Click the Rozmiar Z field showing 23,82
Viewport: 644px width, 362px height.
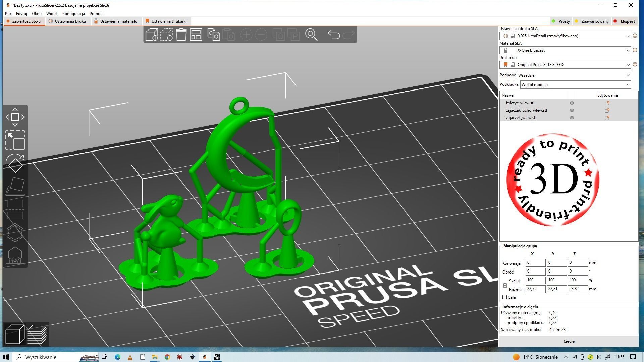[x=578, y=289]
